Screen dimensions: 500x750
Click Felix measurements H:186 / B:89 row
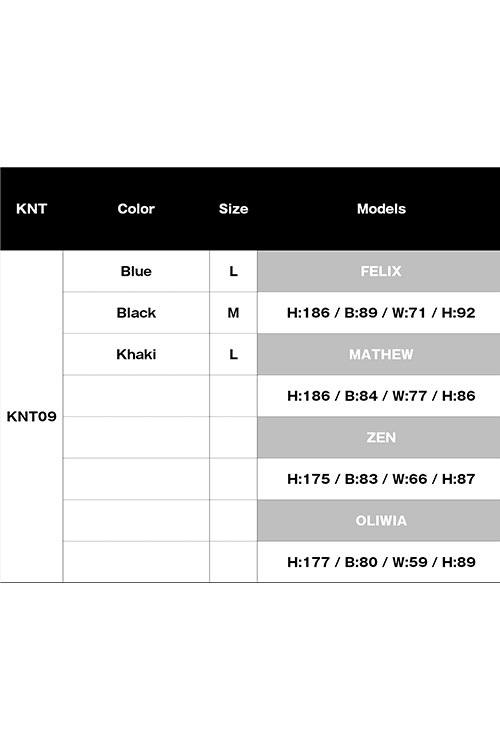(x=379, y=313)
